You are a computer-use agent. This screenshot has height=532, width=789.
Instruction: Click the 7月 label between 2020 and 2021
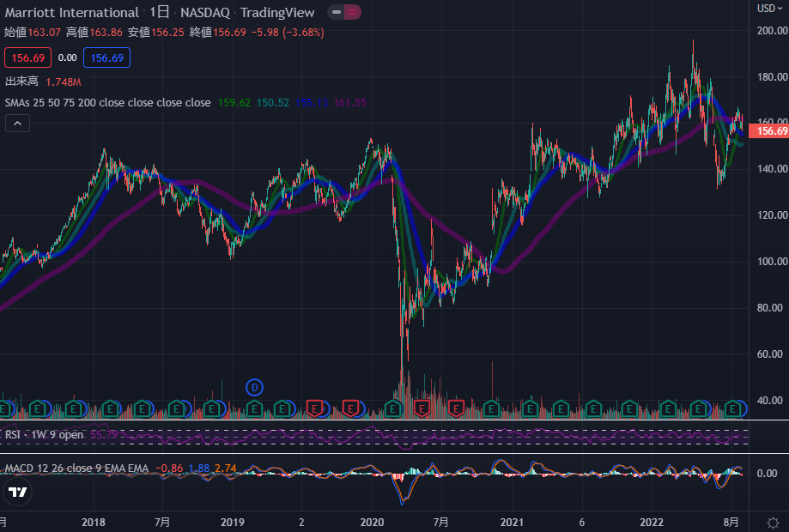440,523
